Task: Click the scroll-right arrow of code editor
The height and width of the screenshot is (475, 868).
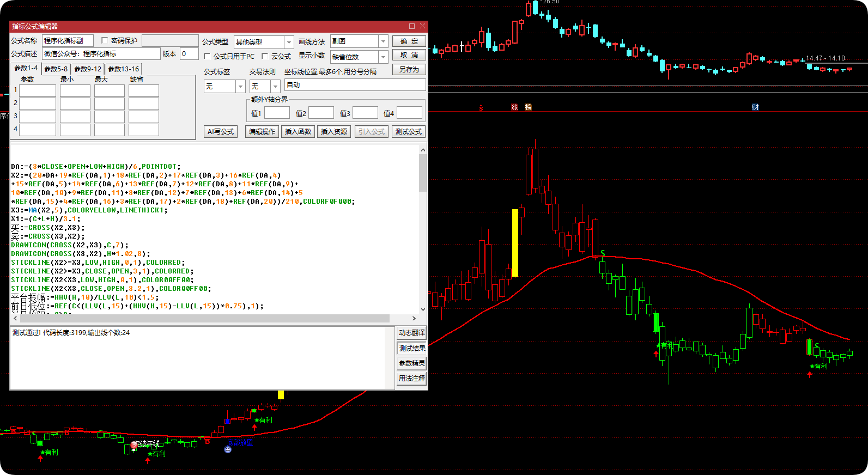Action: pyautogui.click(x=414, y=318)
